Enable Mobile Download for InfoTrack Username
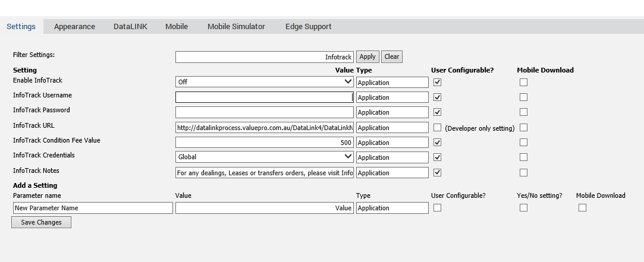Screen dimensions: 644x262 [523, 97]
